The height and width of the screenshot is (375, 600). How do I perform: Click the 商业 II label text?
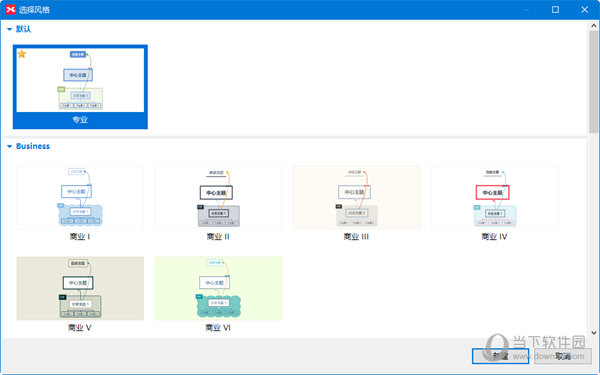218,237
